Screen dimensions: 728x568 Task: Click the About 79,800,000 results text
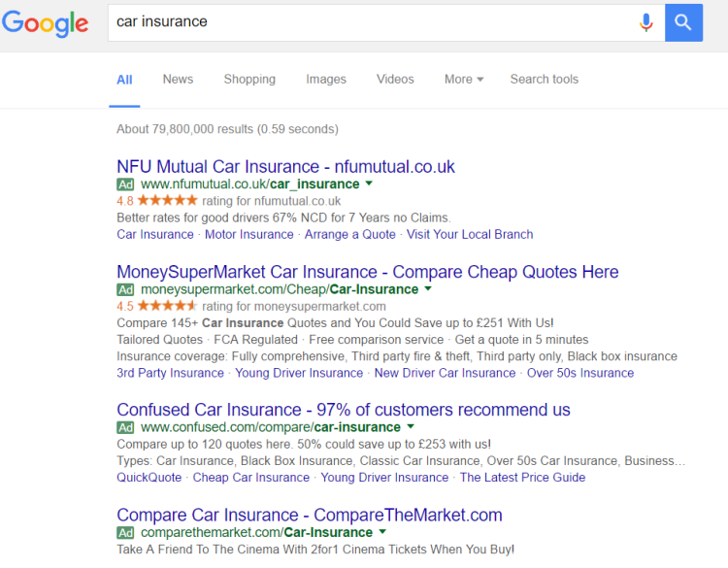pos(227,129)
